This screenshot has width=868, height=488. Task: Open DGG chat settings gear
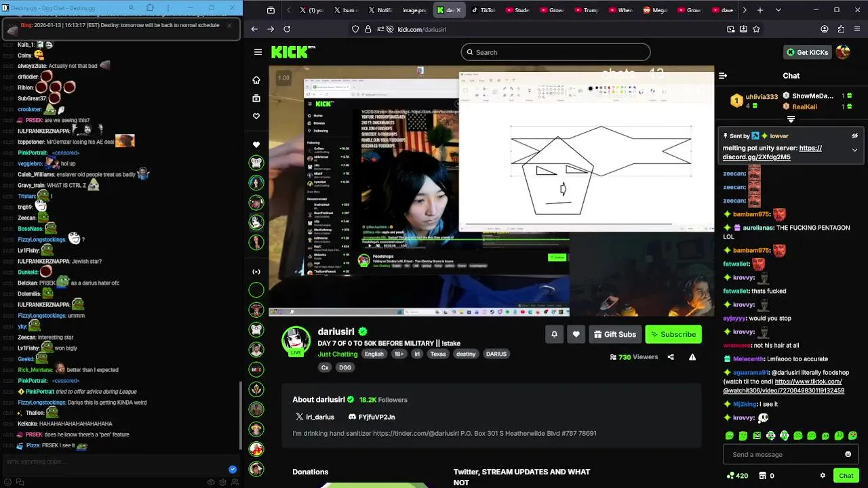(222, 482)
